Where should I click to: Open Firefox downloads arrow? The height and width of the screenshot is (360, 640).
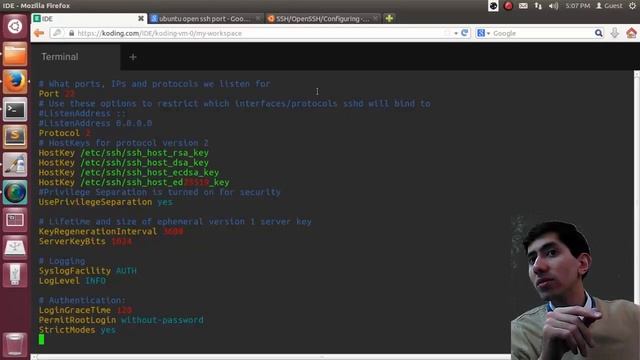click(615, 33)
